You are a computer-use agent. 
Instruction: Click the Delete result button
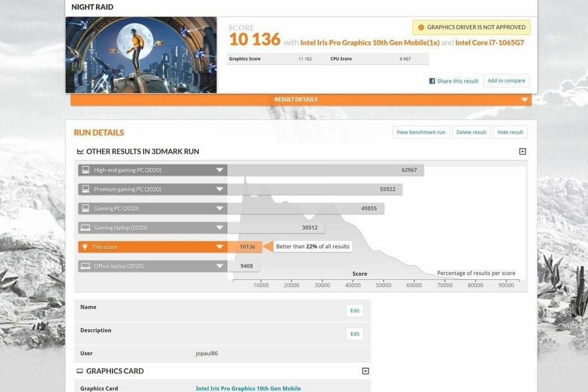(x=471, y=132)
